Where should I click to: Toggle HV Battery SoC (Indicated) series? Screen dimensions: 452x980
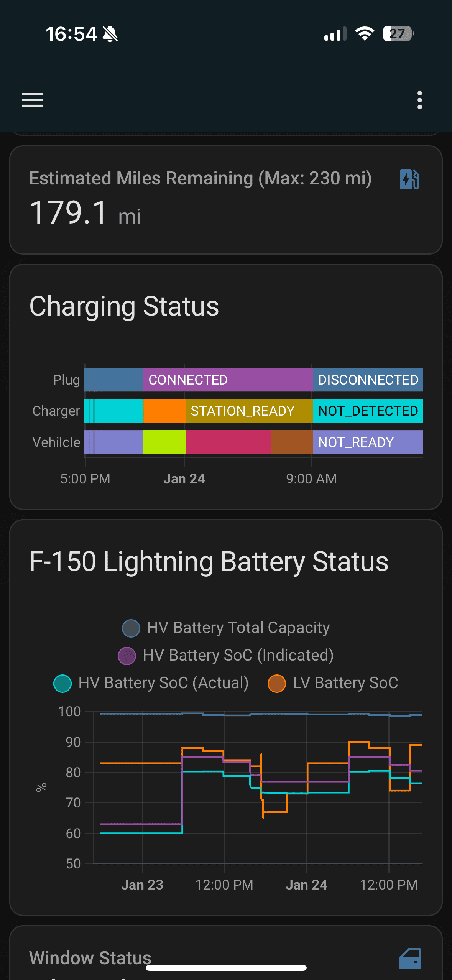[x=127, y=656]
